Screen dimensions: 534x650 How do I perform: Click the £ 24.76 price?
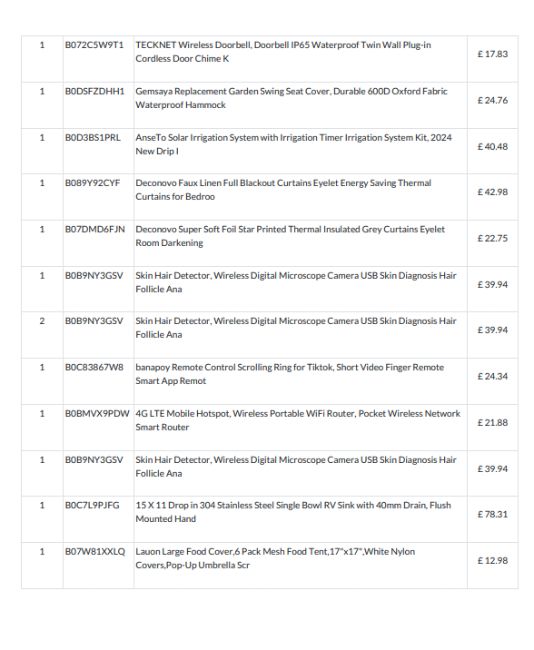[493, 100]
